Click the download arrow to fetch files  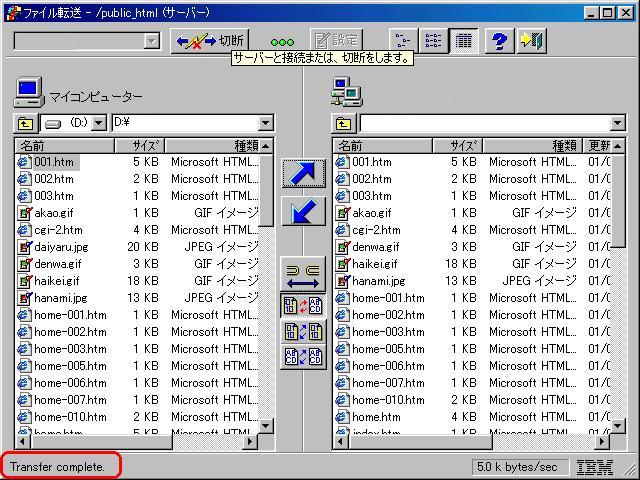click(x=304, y=212)
